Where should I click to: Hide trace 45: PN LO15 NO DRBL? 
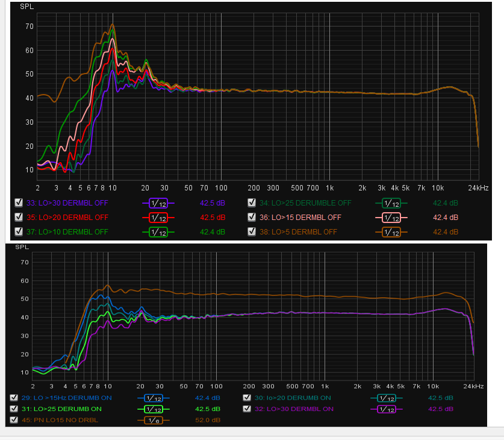click(x=14, y=420)
